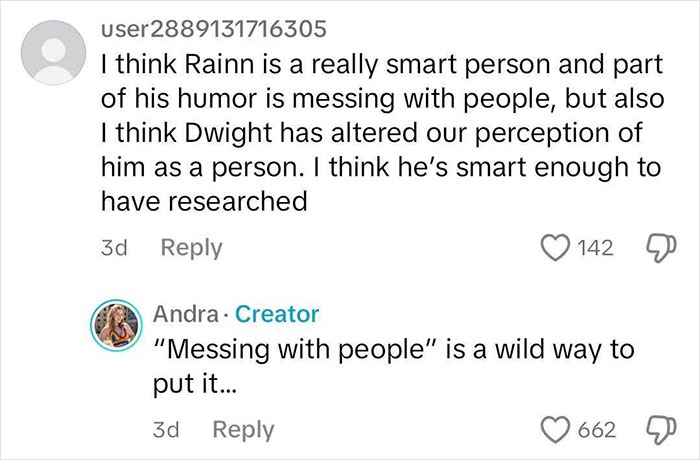
Task: Click the Creator badge next to Andra
Action: point(276,313)
